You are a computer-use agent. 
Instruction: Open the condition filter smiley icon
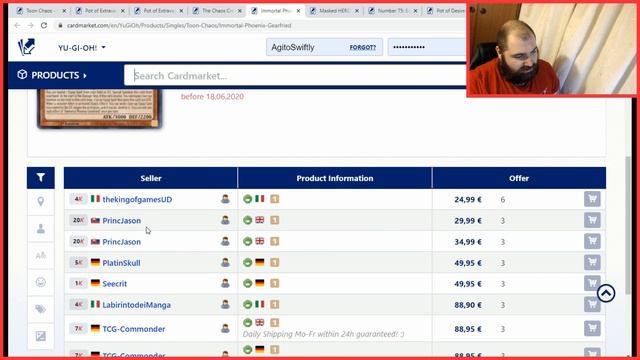click(x=40, y=282)
